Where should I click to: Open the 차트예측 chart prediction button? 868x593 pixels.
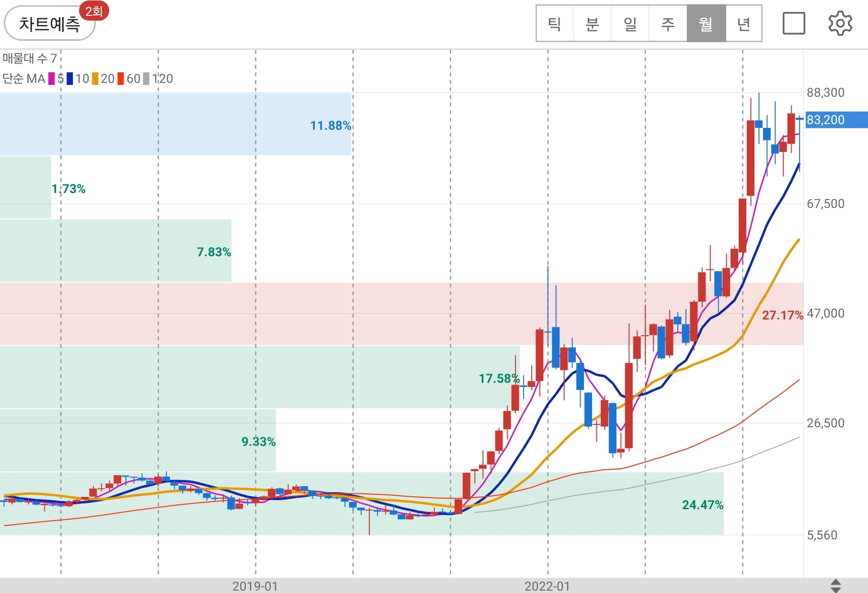click(49, 23)
